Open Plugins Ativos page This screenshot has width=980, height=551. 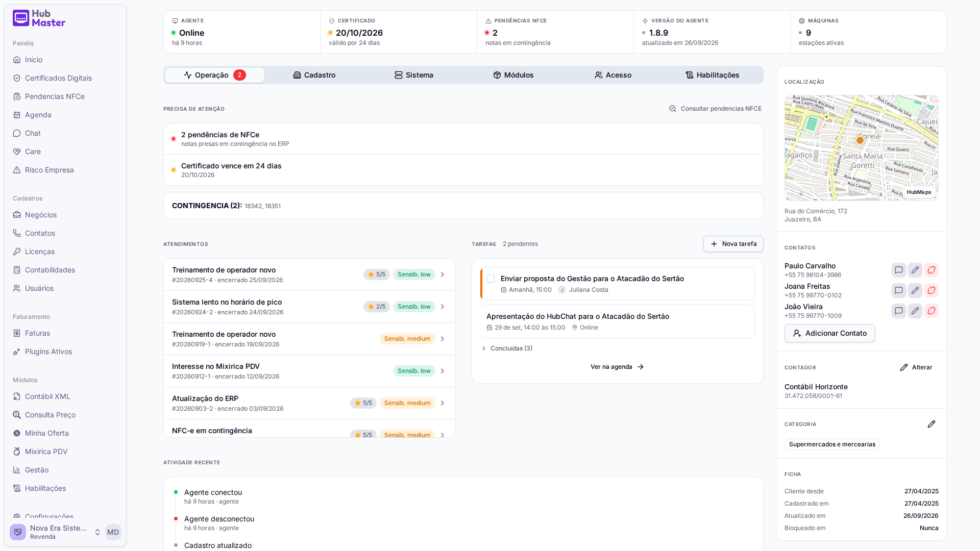(x=65, y=352)
